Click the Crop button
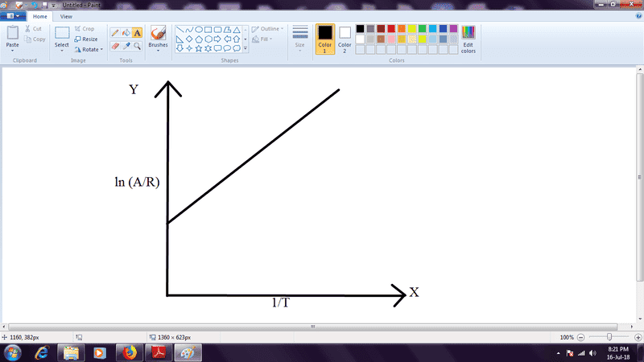The image size is (644, 362). (x=85, y=29)
